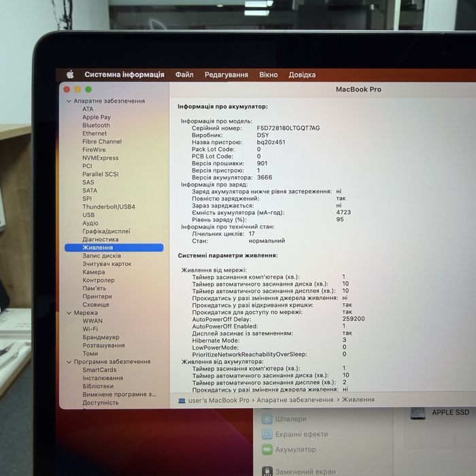Screen dimensions: 476x476
Task: Click Живлення in the path bar
Action: pos(358,400)
